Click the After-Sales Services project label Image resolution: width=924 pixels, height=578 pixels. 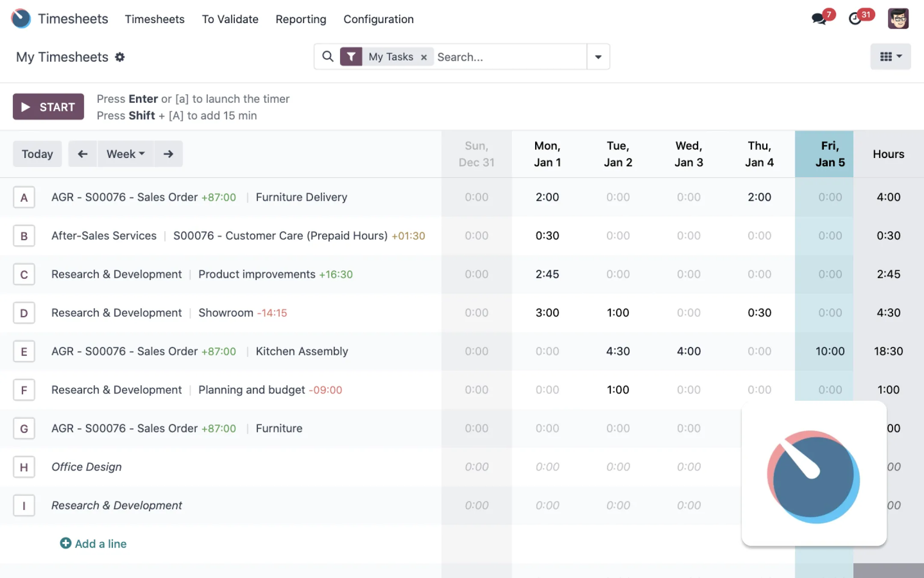(104, 236)
